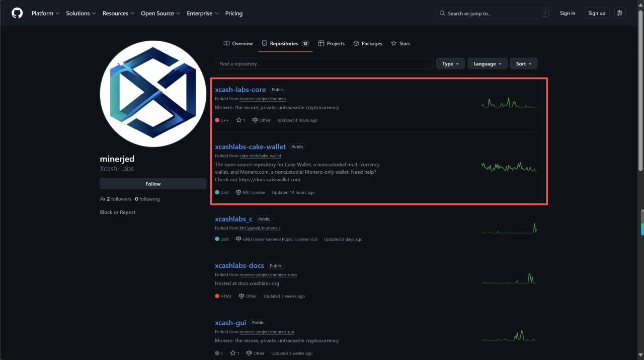
Task: Click Sign in
Action: pyautogui.click(x=568, y=14)
